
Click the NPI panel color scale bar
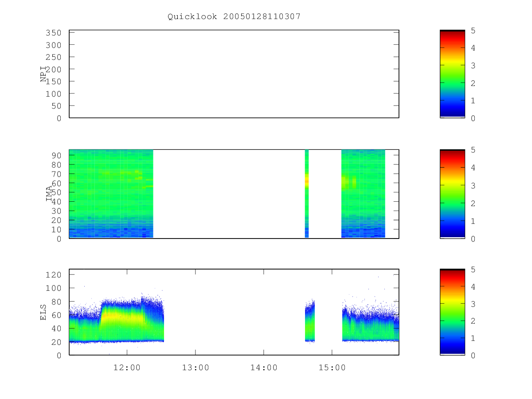[452, 74]
